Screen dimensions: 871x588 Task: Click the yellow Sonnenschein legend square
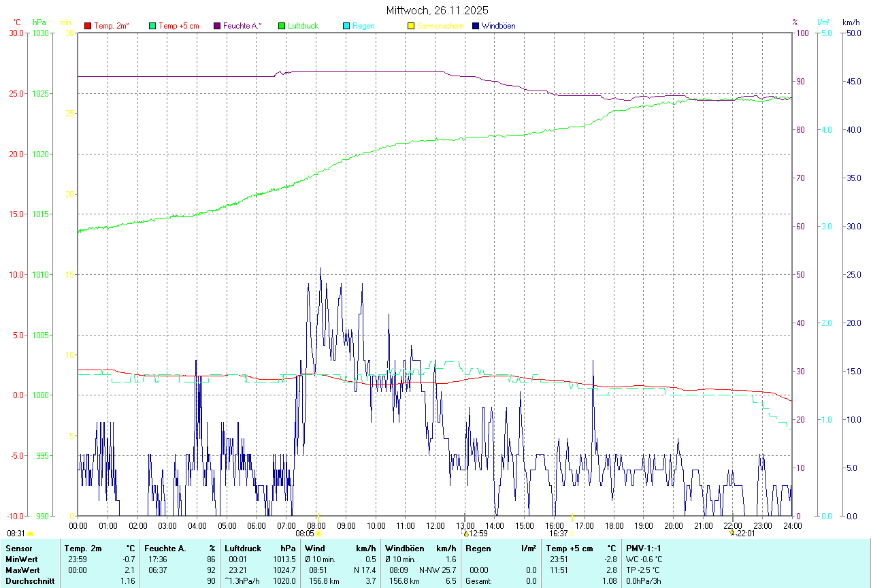click(x=410, y=26)
